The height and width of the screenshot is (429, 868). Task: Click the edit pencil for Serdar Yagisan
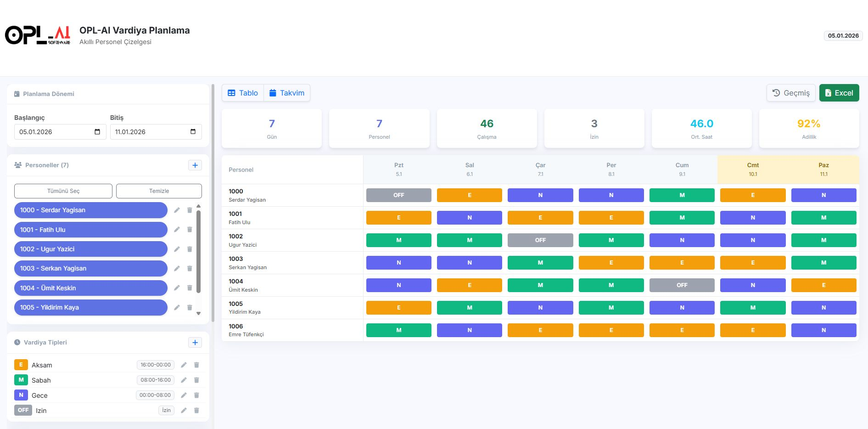[x=177, y=210]
